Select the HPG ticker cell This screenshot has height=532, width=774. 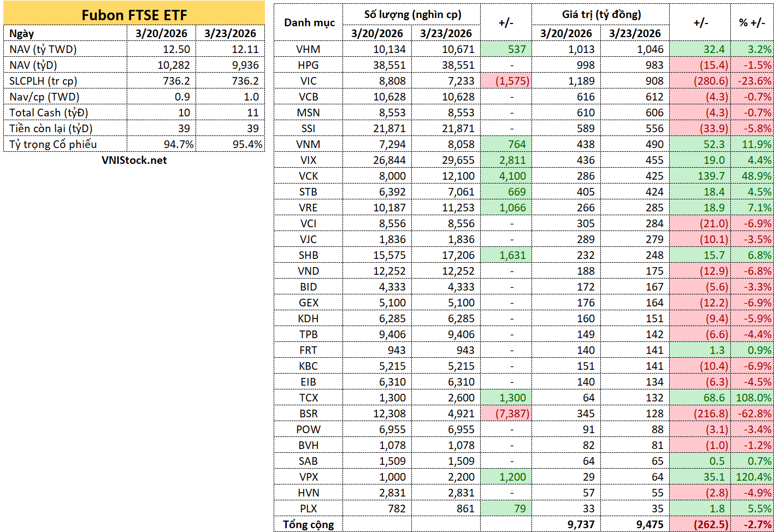click(x=309, y=65)
